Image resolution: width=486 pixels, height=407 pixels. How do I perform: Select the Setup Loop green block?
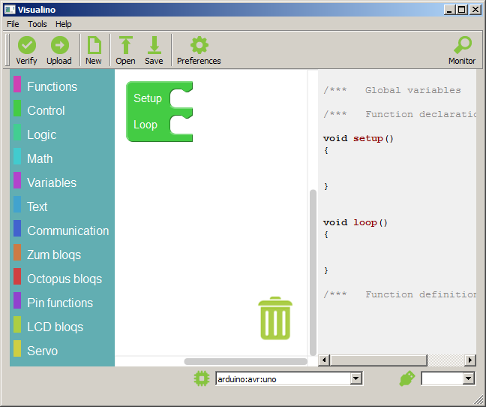tap(159, 111)
